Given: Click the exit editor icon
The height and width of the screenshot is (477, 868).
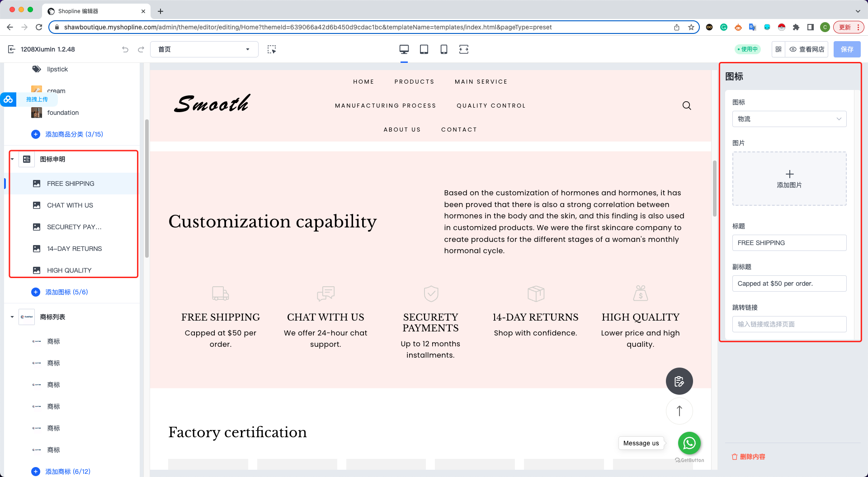Looking at the screenshot, I should pyautogui.click(x=12, y=49).
